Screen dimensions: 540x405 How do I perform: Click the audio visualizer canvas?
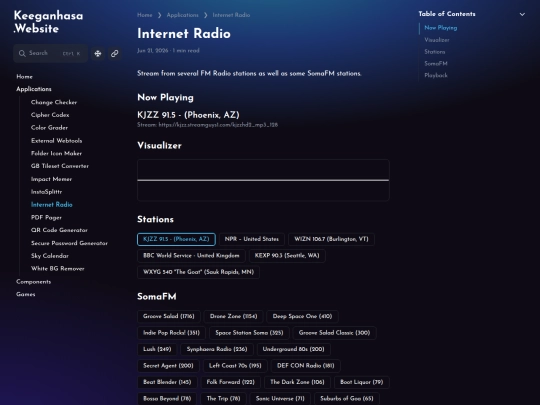263,180
